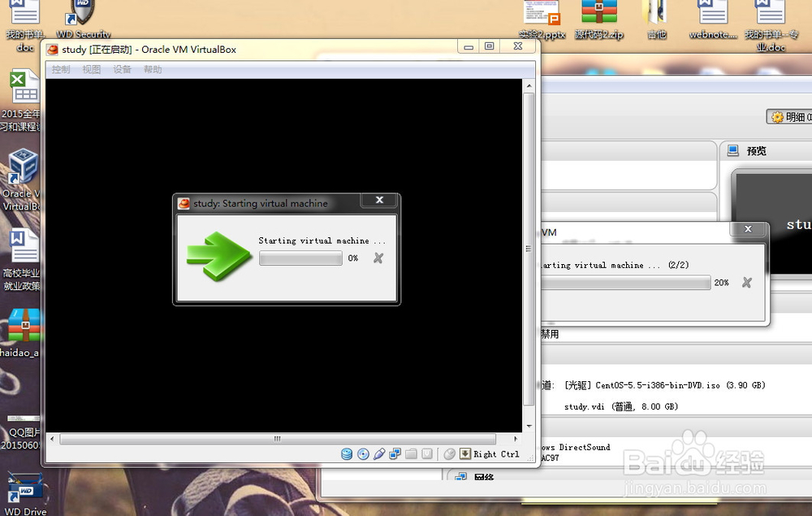The height and width of the screenshot is (516, 812).
Task: Click the USB devices status icon
Action: pyautogui.click(x=379, y=454)
